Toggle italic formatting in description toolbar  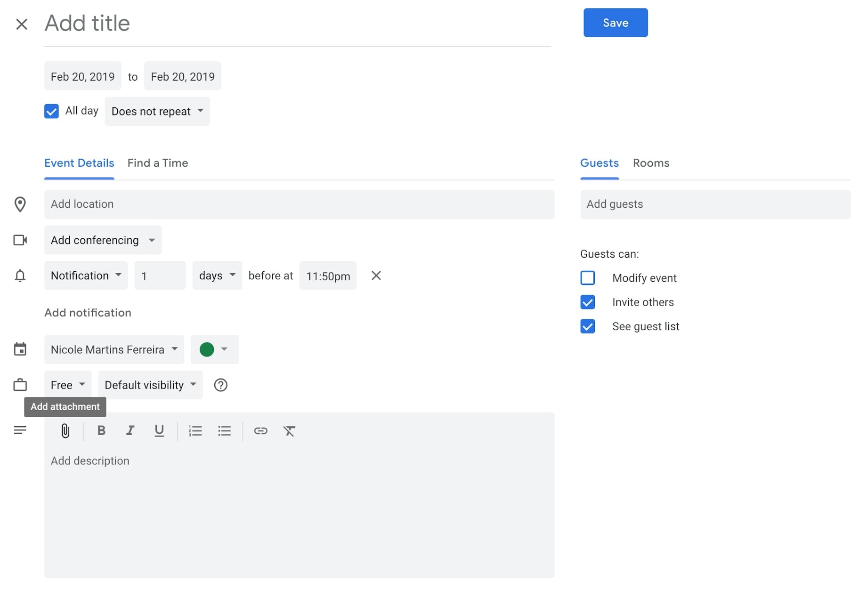(x=130, y=430)
